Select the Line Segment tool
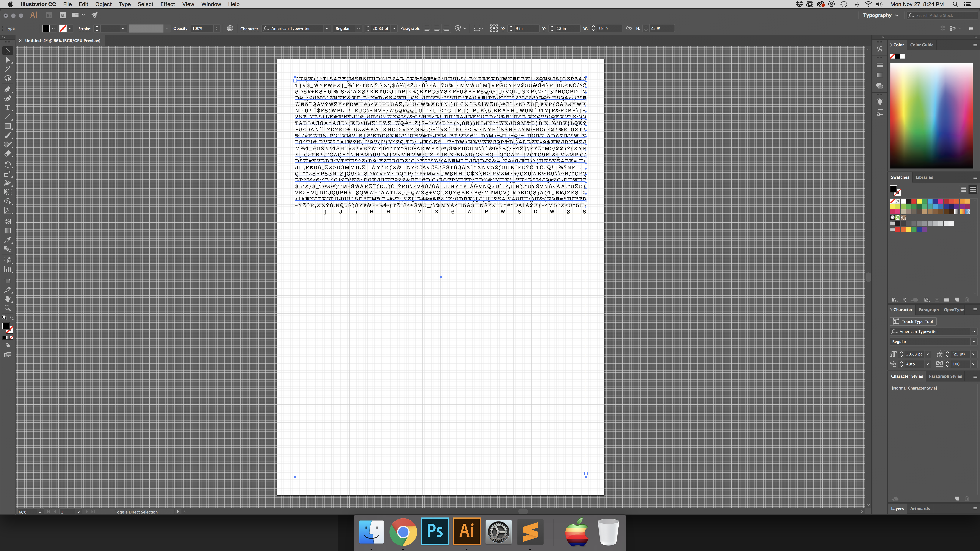The width and height of the screenshot is (980, 551). click(x=8, y=117)
